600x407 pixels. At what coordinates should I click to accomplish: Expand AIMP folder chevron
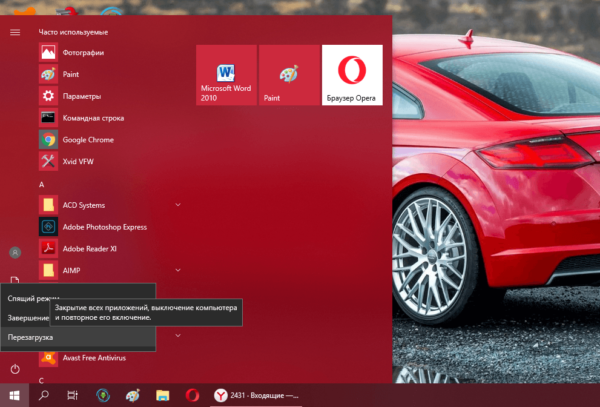pyautogui.click(x=178, y=270)
